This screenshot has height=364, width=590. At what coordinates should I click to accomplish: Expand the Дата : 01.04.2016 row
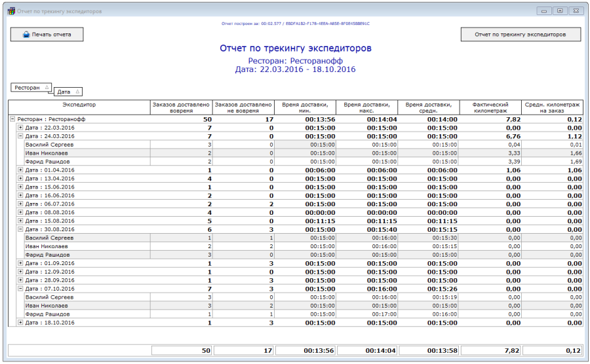[x=20, y=170]
